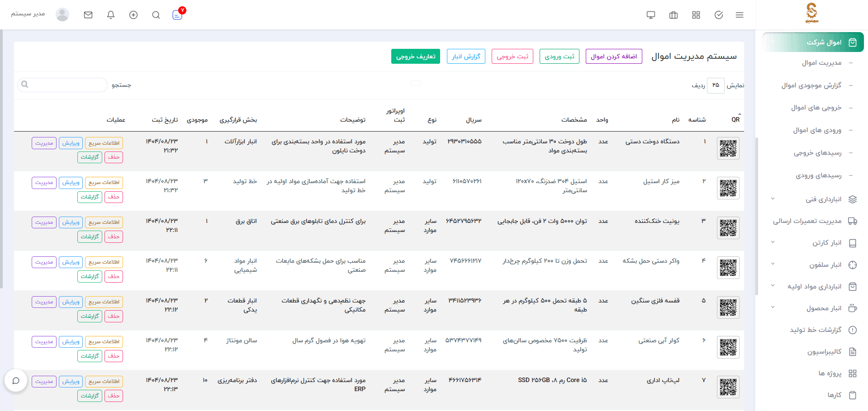The width and height of the screenshot is (868, 411).
Task: Click the grid apps icon in header
Action: tap(696, 15)
